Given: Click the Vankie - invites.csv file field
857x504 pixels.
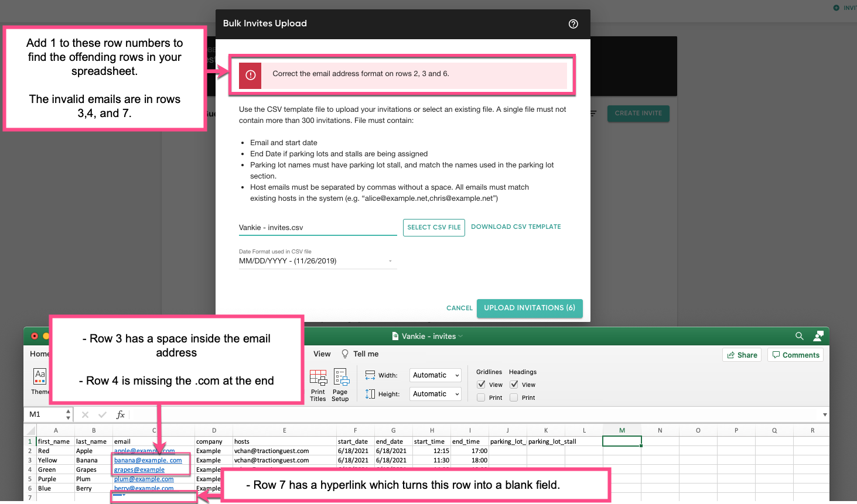Looking at the screenshot, I should (x=317, y=228).
